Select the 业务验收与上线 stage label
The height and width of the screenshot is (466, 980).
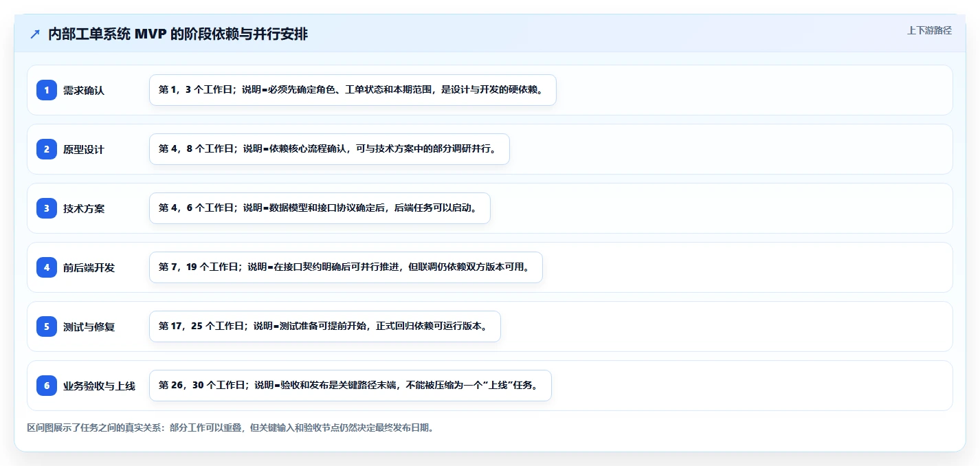coord(99,386)
